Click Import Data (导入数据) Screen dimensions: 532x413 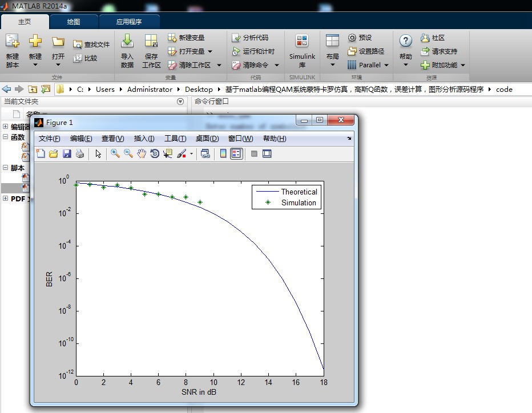[x=127, y=51]
